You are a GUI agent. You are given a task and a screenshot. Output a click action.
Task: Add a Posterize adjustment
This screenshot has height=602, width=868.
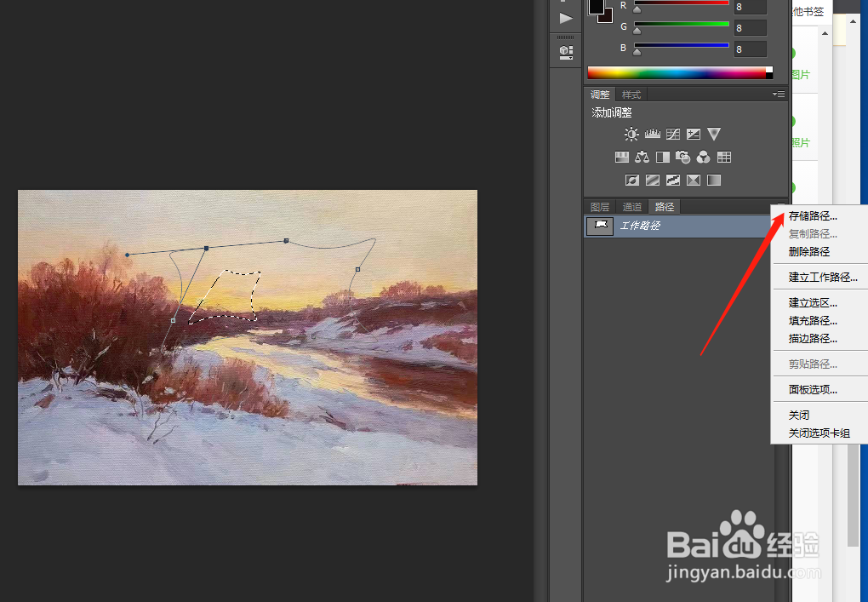(x=652, y=180)
